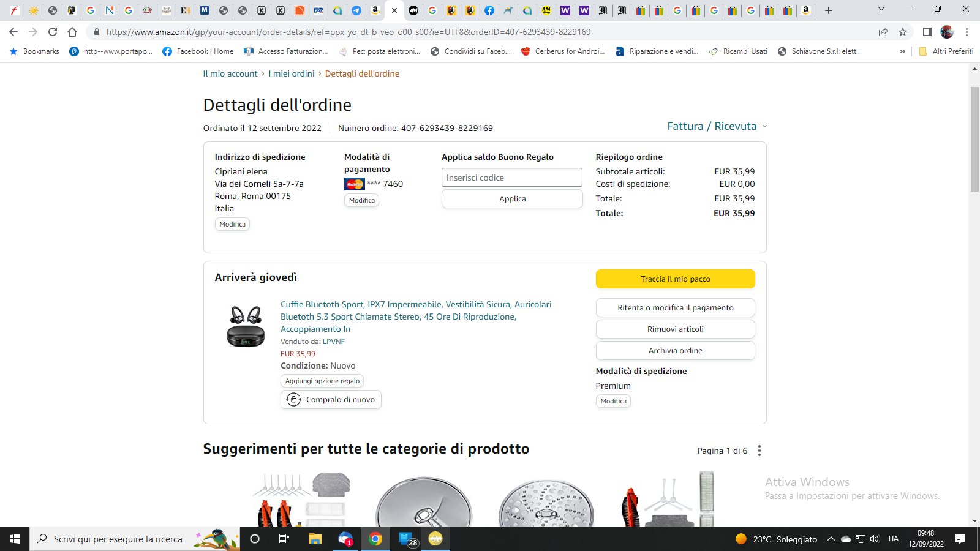Viewport: 980px width, 551px height.
Task: Click the browser home icon
Action: coord(72,32)
